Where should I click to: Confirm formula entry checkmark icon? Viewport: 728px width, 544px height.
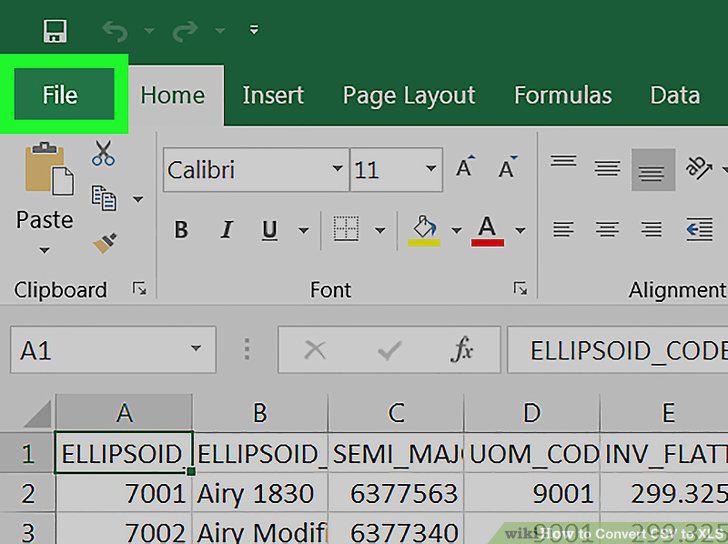pyautogui.click(x=390, y=350)
